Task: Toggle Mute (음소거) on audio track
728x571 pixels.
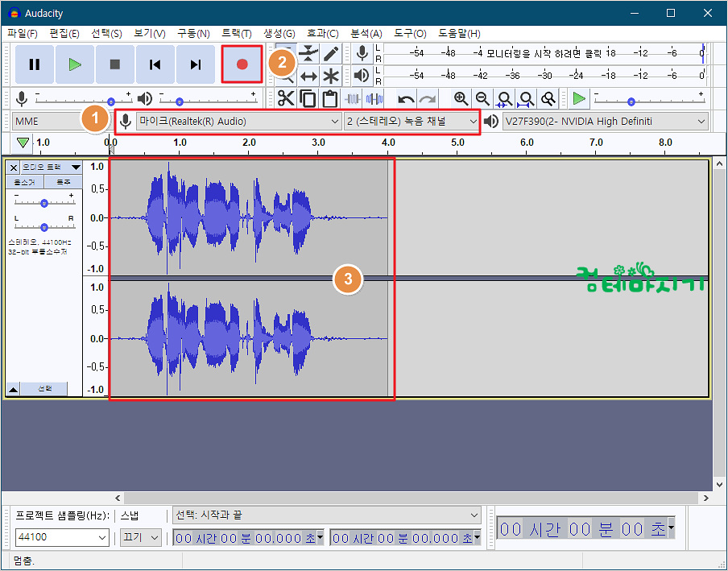Action: click(x=25, y=183)
